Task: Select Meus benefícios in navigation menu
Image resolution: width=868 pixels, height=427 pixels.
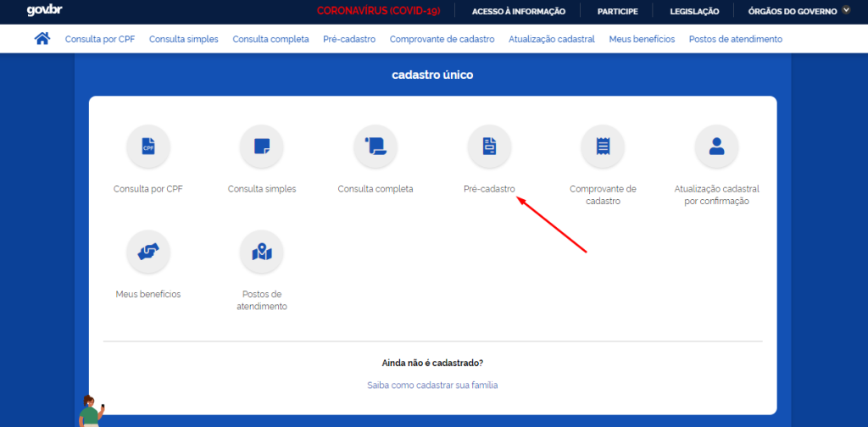Action: [x=642, y=39]
